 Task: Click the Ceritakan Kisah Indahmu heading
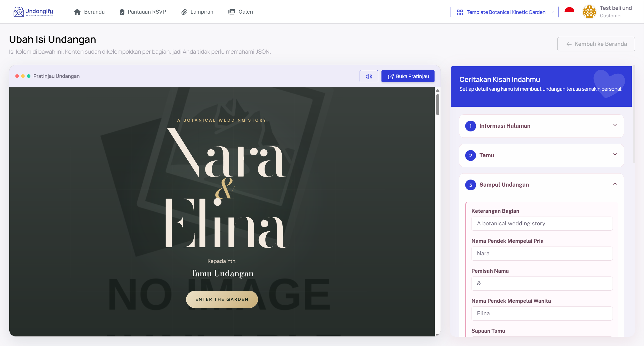tap(499, 80)
